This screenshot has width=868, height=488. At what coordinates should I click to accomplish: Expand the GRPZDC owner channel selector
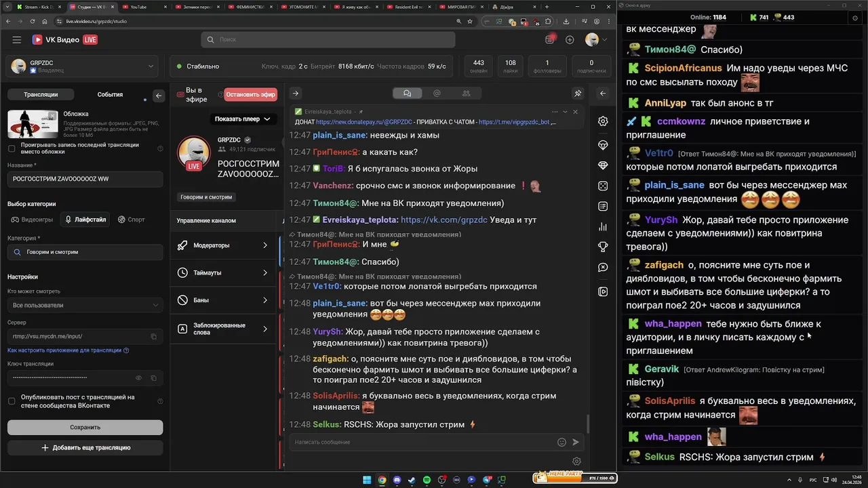[85, 66]
